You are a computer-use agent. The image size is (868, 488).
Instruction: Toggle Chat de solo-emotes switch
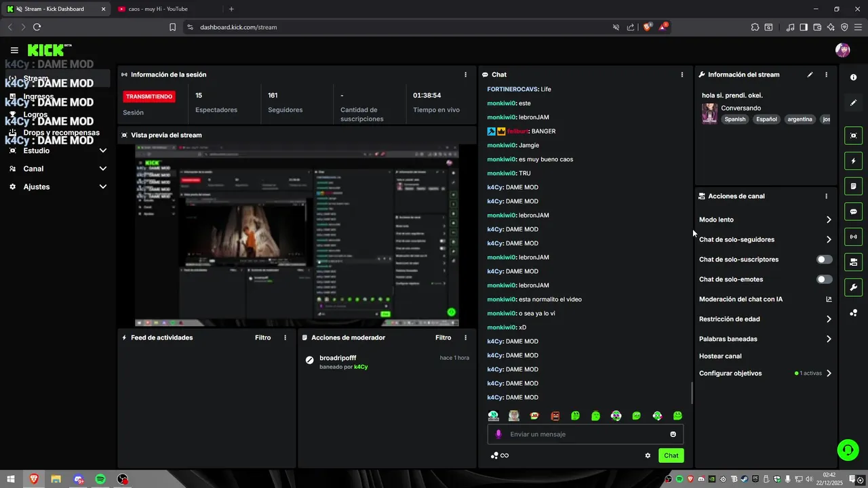coord(825,279)
